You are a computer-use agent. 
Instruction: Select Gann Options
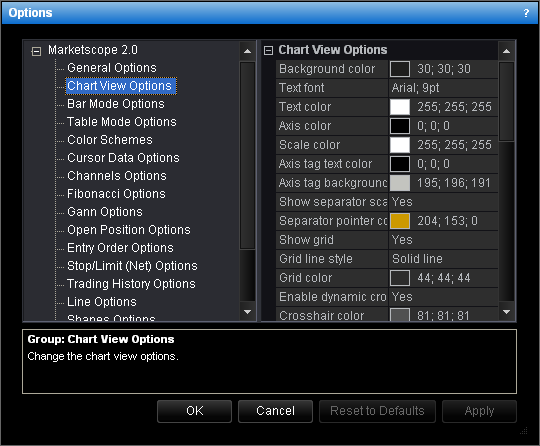[105, 211]
